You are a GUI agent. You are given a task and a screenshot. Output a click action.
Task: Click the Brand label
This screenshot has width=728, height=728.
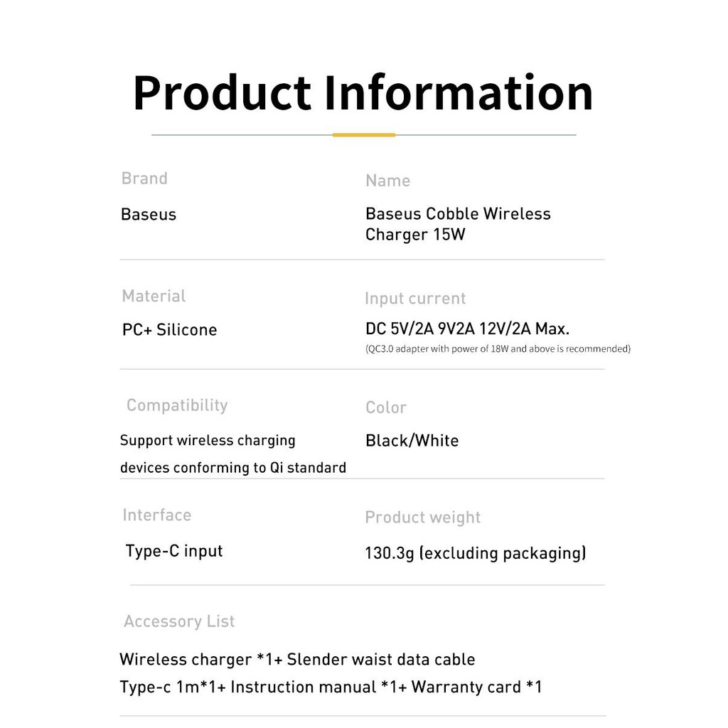pyautogui.click(x=144, y=178)
